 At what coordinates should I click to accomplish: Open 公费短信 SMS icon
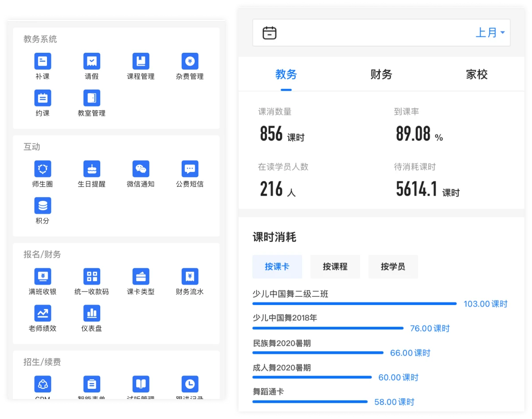click(x=190, y=169)
